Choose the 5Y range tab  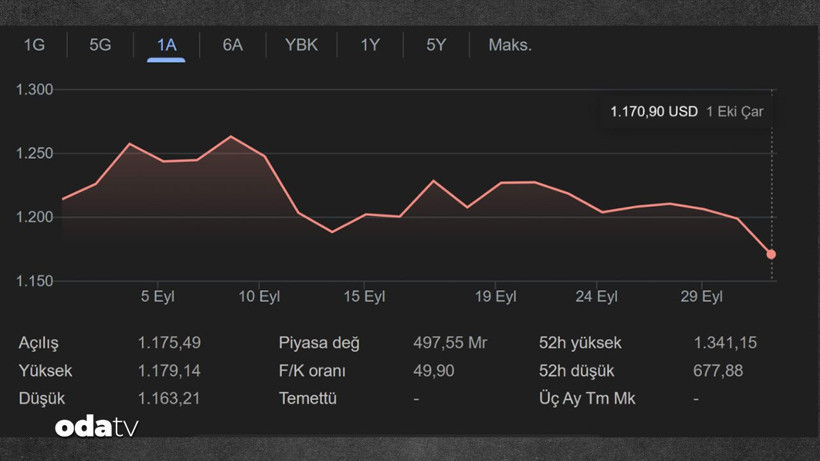436,45
